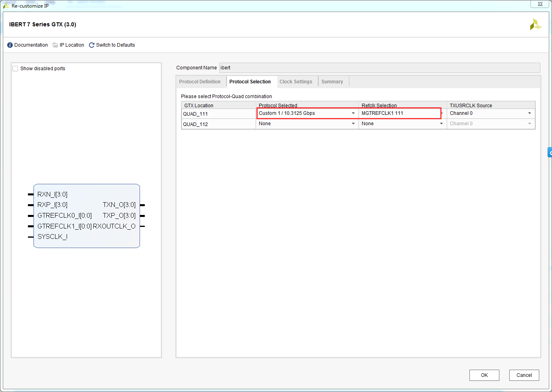Click the TXP_O[3:0] port label

click(119, 215)
